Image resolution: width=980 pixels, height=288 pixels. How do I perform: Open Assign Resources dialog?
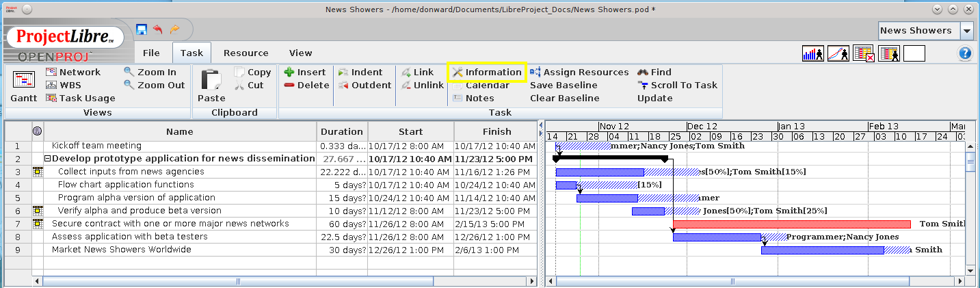click(579, 72)
